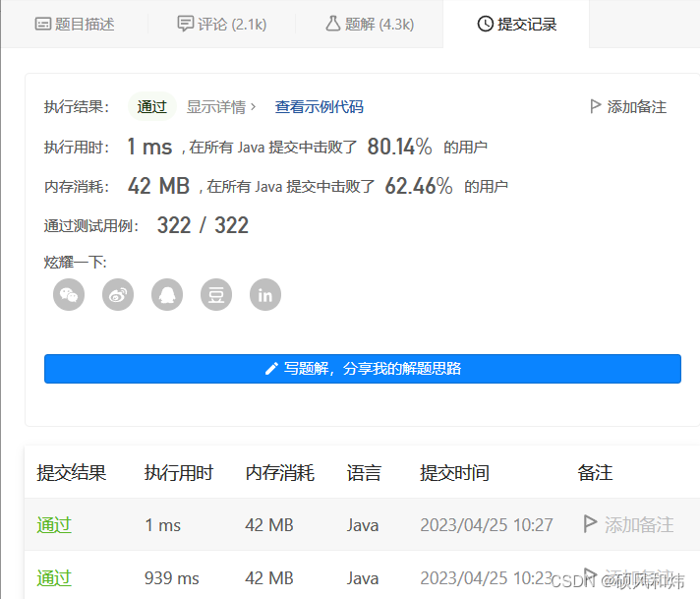Click the 2023/04/25 10:27 timestamp
The width and height of the screenshot is (700, 599).
click(487, 525)
